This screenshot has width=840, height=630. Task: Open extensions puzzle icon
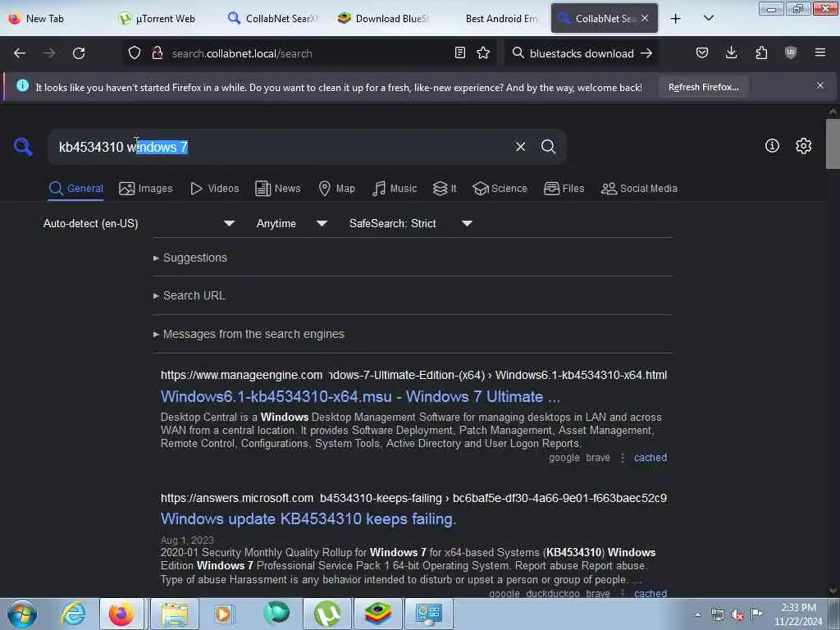(x=761, y=52)
